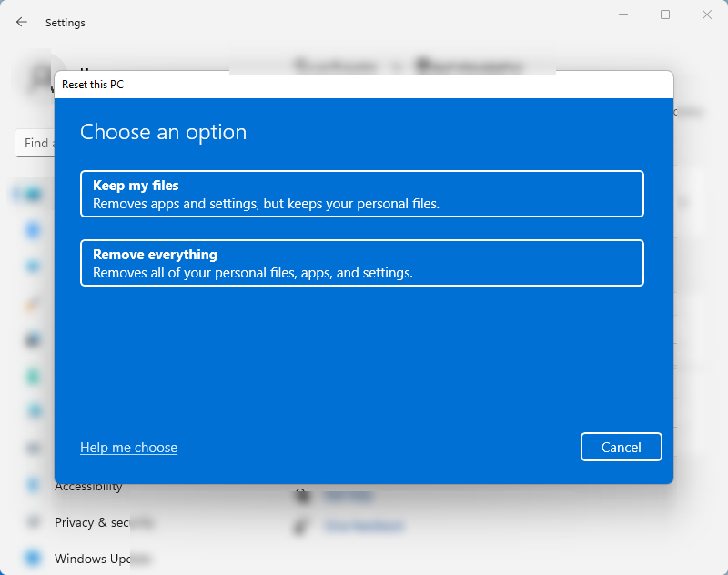Select the Keep my files option

[x=362, y=193]
